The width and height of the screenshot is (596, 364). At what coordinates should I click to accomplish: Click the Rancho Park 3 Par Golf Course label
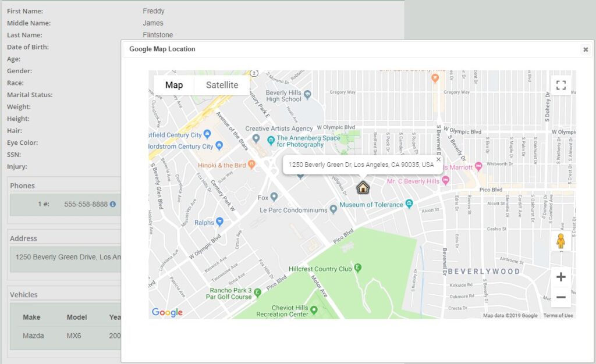(x=229, y=294)
